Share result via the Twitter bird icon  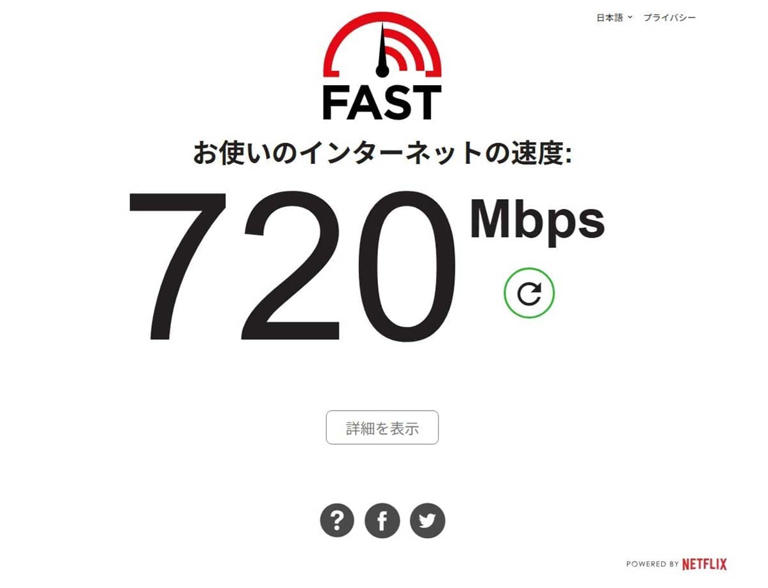[x=428, y=520]
